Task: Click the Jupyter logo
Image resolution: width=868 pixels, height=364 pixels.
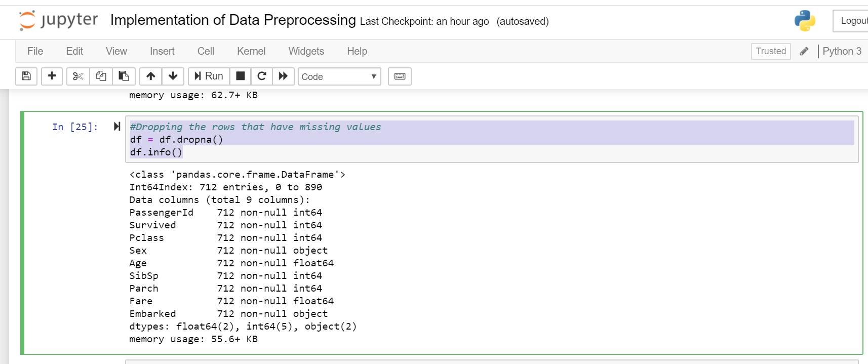Action: 58,20
